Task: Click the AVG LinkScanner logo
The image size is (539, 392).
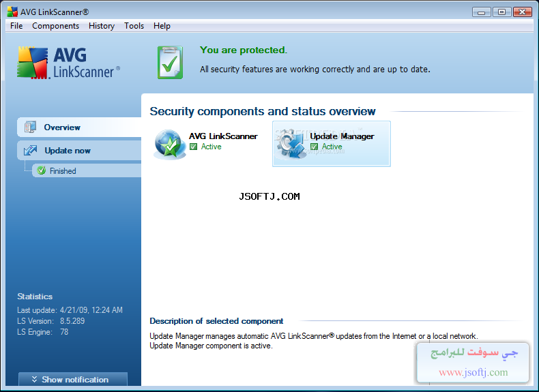Action: [69, 63]
